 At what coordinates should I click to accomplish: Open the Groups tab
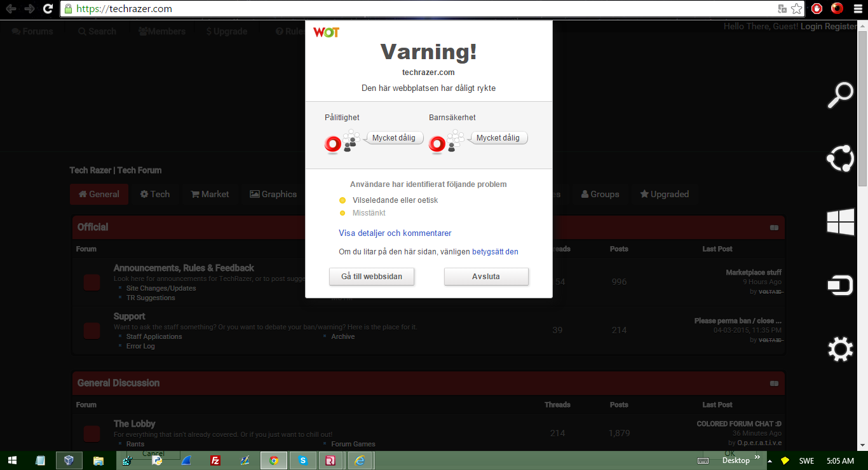coord(600,194)
